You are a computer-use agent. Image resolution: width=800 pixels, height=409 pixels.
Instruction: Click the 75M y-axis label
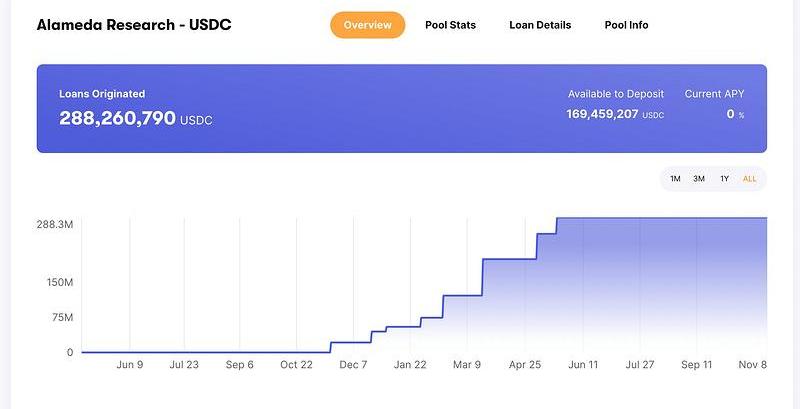click(62, 317)
